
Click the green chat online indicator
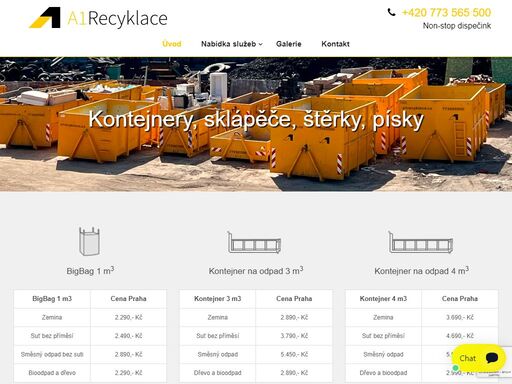tap(456, 368)
